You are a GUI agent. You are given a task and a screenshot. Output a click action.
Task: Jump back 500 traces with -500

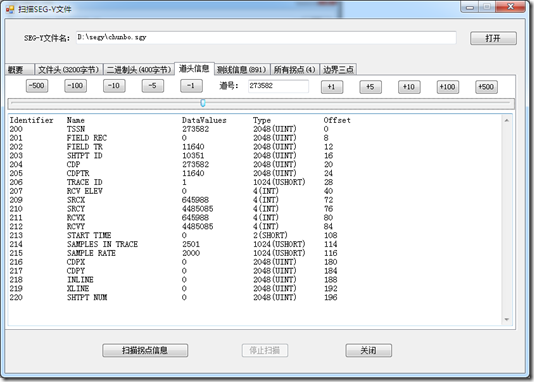click(x=37, y=86)
